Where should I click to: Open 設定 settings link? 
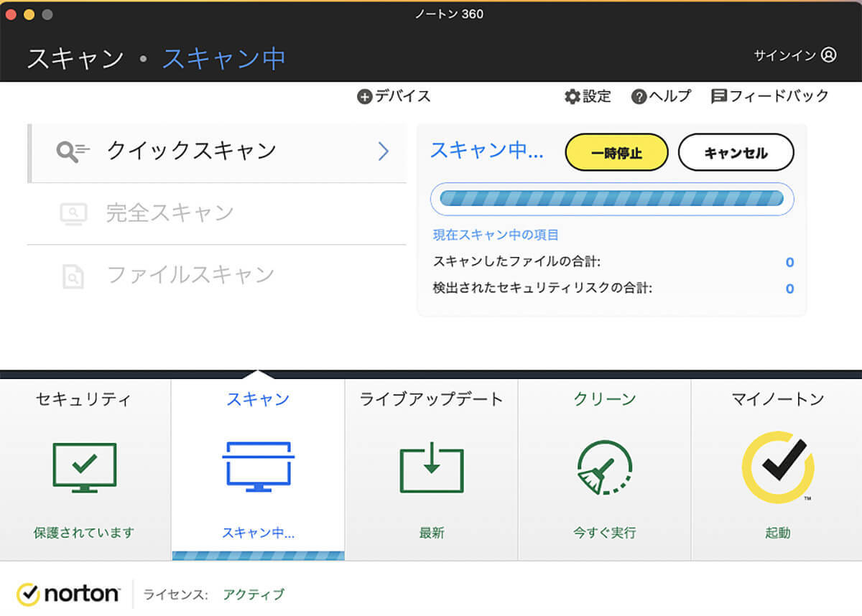(x=596, y=96)
